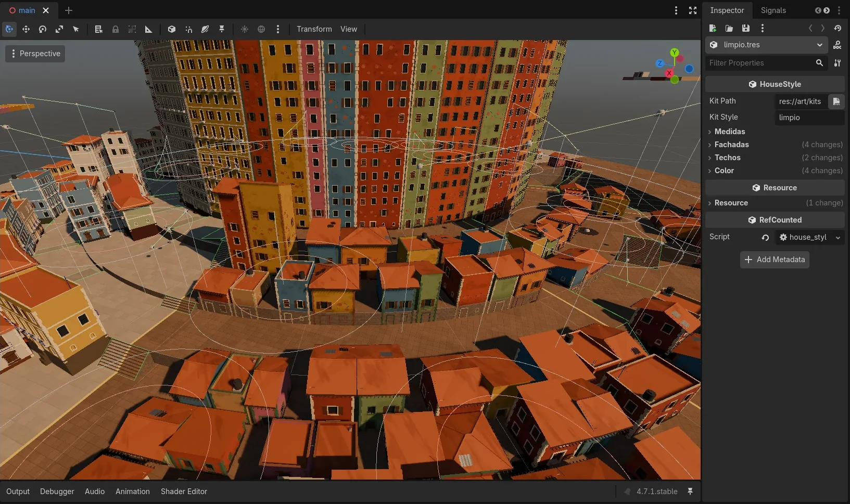Expand the Color property group
The width and height of the screenshot is (850, 504).
(x=775, y=171)
